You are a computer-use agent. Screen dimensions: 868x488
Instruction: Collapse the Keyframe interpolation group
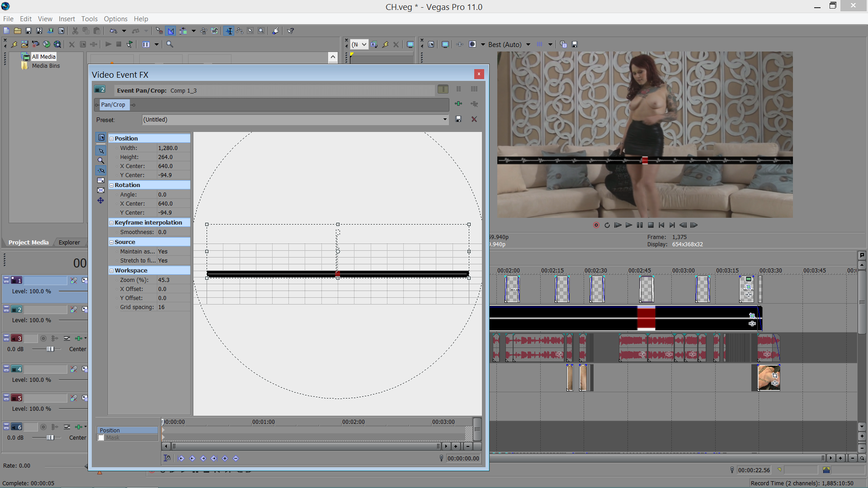click(x=111, y=223)
